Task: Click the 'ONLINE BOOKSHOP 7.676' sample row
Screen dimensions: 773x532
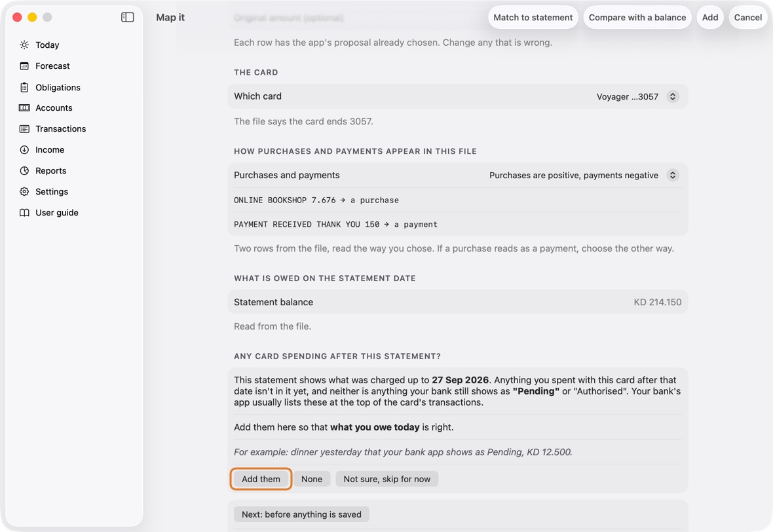Action: 457,200
